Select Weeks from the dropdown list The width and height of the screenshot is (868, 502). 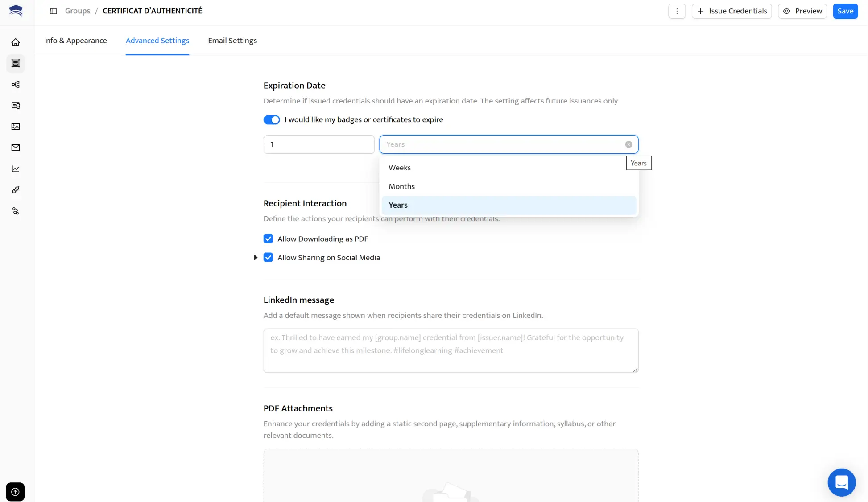coord(400,168)
